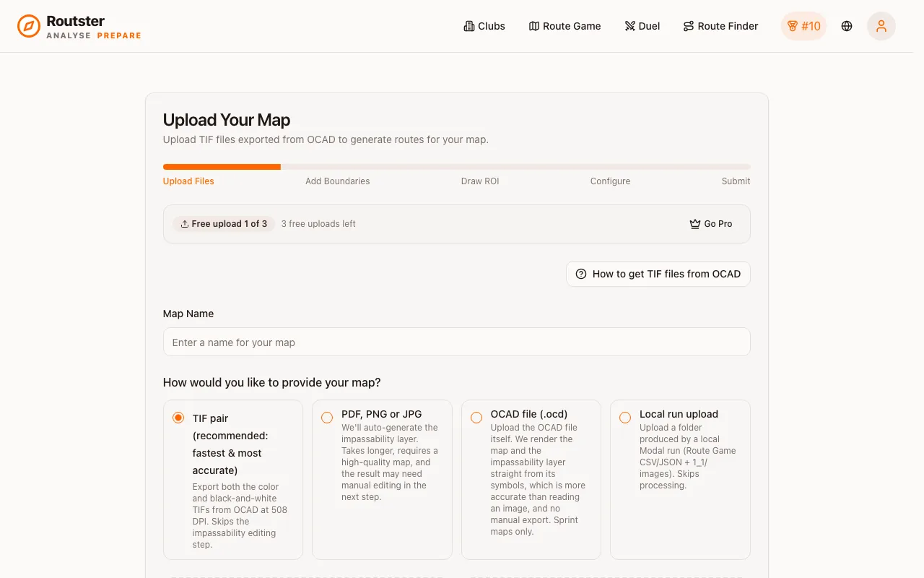Select the OCAD file (.ocd) option
Screen dimensions: 924x578
coord(476,418)
